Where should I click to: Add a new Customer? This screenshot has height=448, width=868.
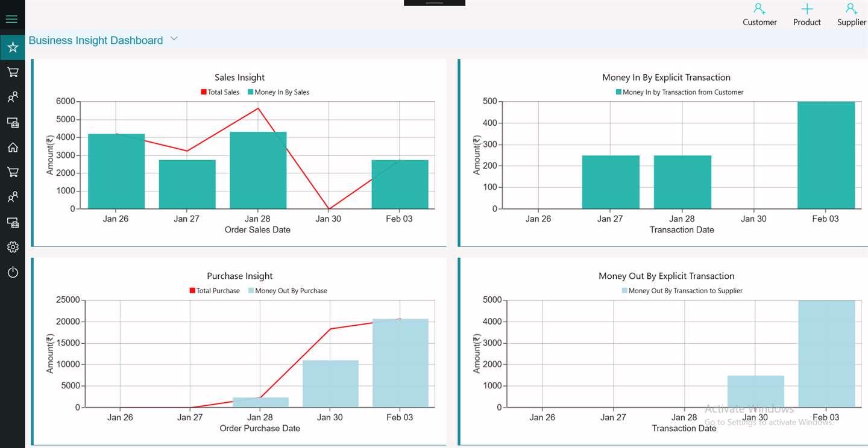(x=759, y=15)
